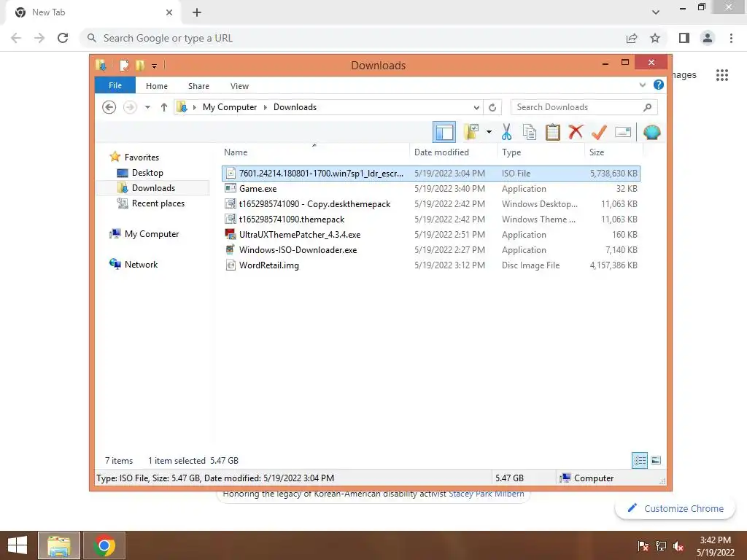Go up one folder level
Viewport: 747px width, 560px height.
(164, 107)
